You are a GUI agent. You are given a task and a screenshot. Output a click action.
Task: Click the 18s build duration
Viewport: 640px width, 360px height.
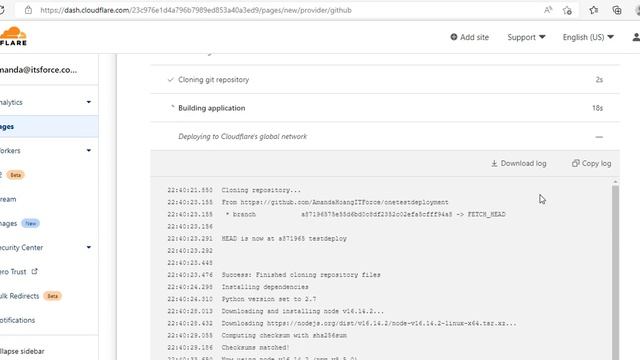click(598, 108)
